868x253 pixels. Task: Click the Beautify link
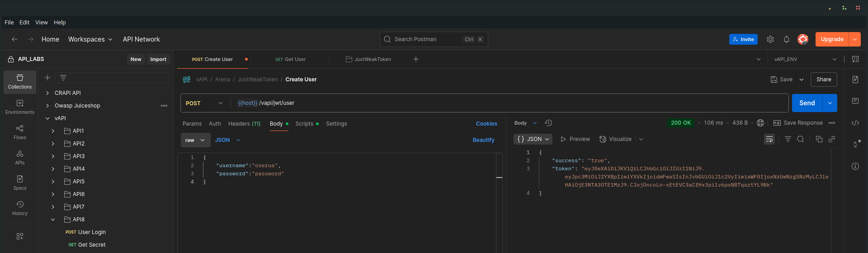tap(483, 140)
